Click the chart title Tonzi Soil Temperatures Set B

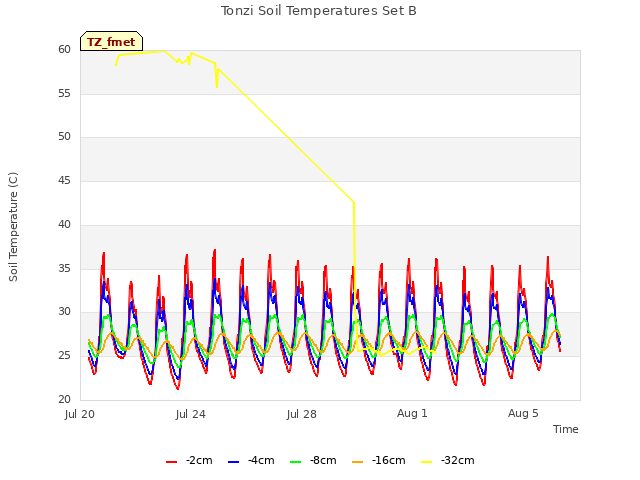point(319,11)
